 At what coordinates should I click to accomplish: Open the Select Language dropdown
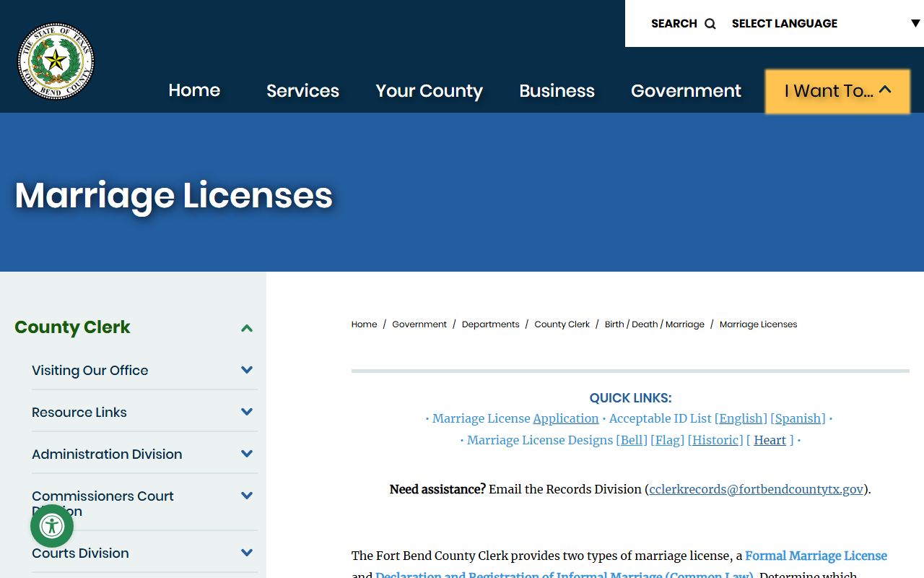(x=825, y=23)
